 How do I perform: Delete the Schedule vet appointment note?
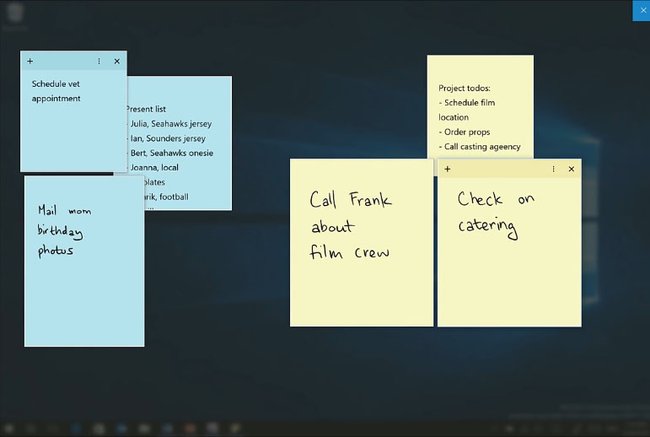117,61
